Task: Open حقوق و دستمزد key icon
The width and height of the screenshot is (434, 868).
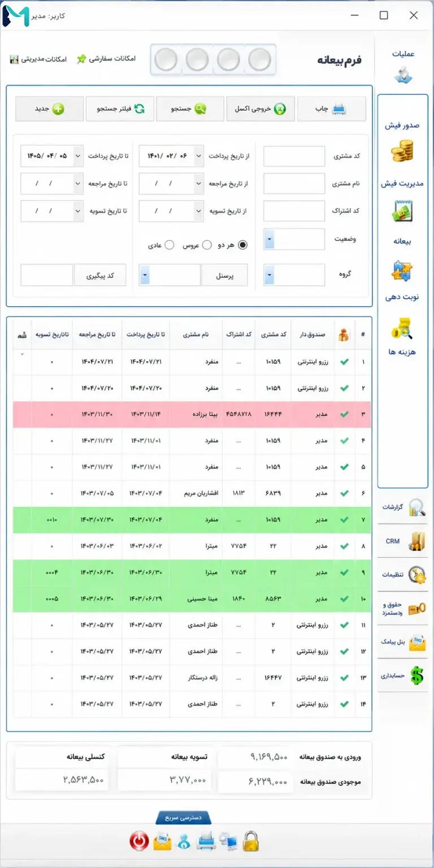Action: pos(418,608)
